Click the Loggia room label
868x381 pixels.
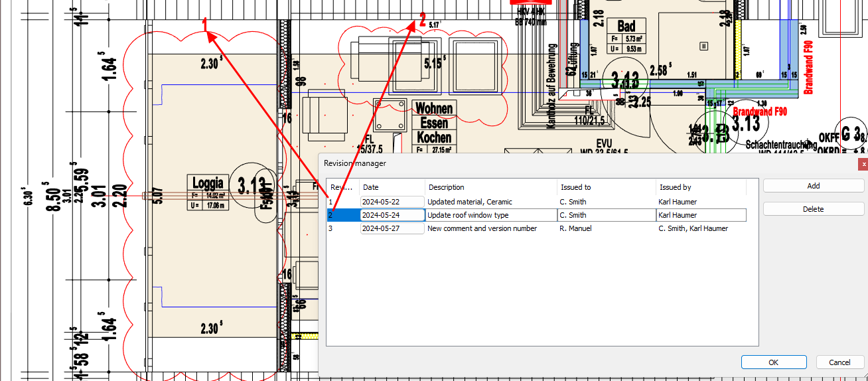[x=207, y=183]
